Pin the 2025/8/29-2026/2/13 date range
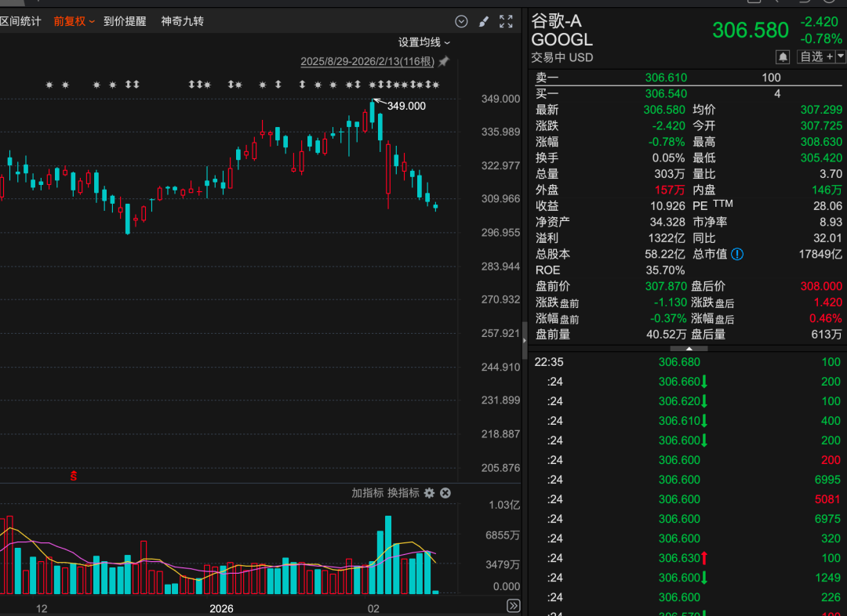 [444, 61]
